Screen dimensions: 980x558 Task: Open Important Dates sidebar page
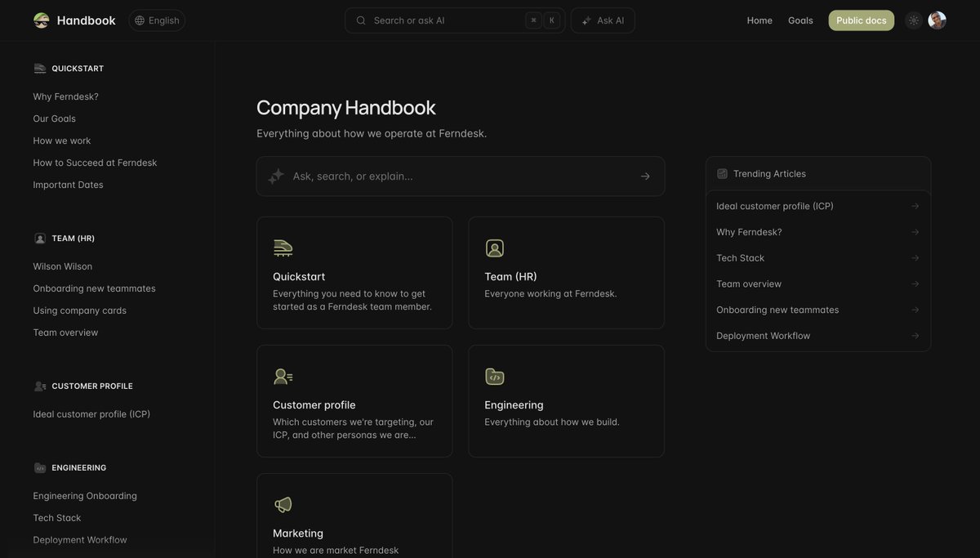pyautogui.click(x=68, y=185)
